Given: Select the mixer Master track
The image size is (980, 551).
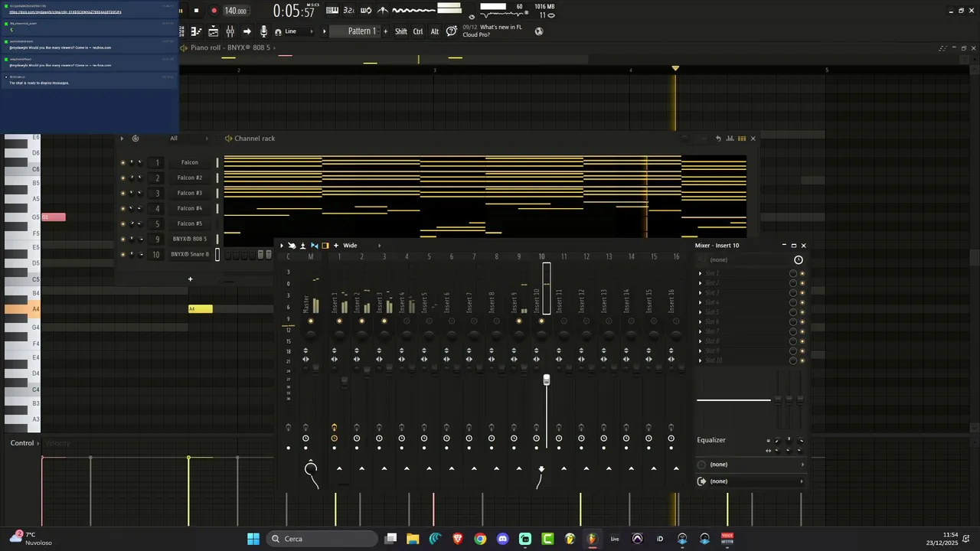Looking at the screenshot, I should tap(306, 304).
